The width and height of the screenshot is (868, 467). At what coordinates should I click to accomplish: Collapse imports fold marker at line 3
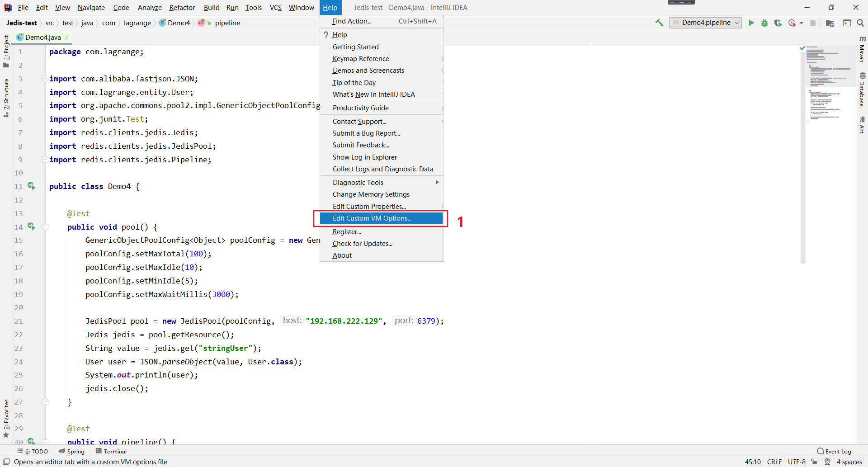[x=45, y=79]
